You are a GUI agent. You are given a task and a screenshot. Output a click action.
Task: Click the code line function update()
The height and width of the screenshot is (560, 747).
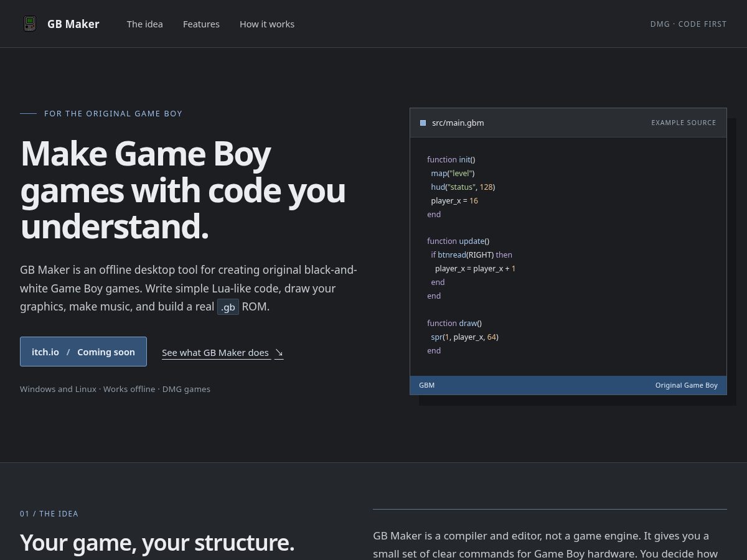point(458,241)
